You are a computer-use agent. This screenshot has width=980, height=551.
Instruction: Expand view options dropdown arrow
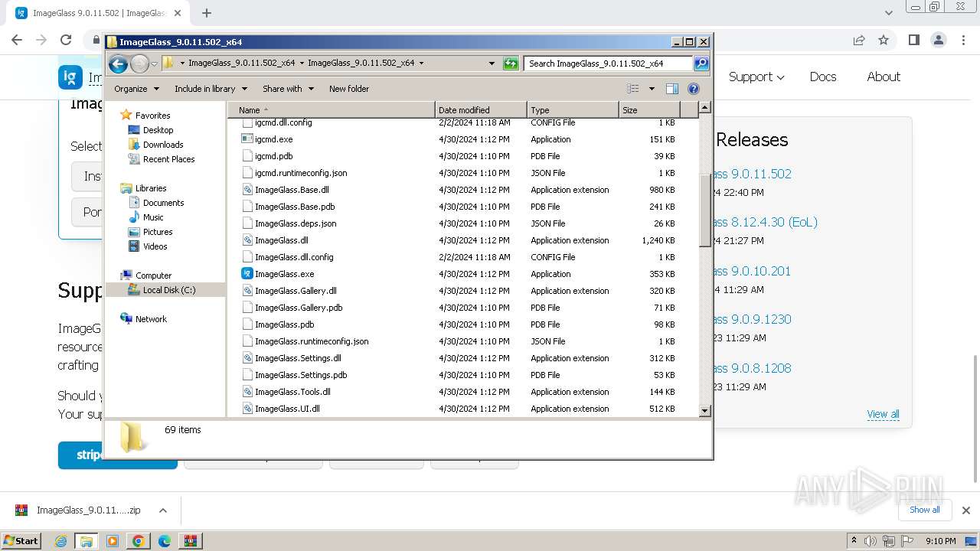652,89
